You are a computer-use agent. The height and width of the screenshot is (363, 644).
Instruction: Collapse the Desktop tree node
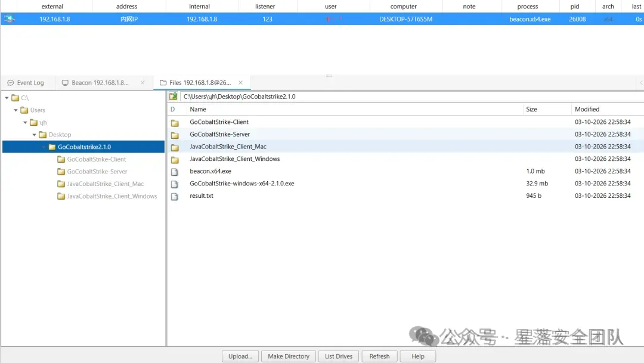click(x=35, y=135)
